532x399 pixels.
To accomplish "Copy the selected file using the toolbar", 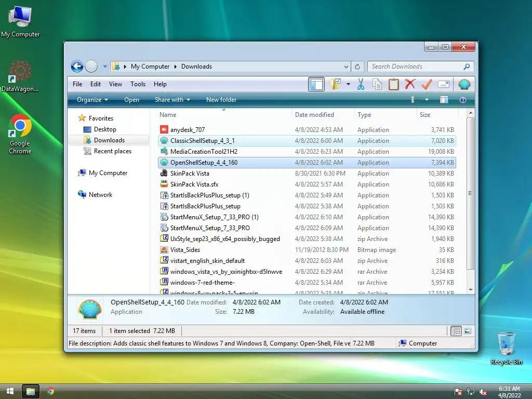I will pos(377,84).
